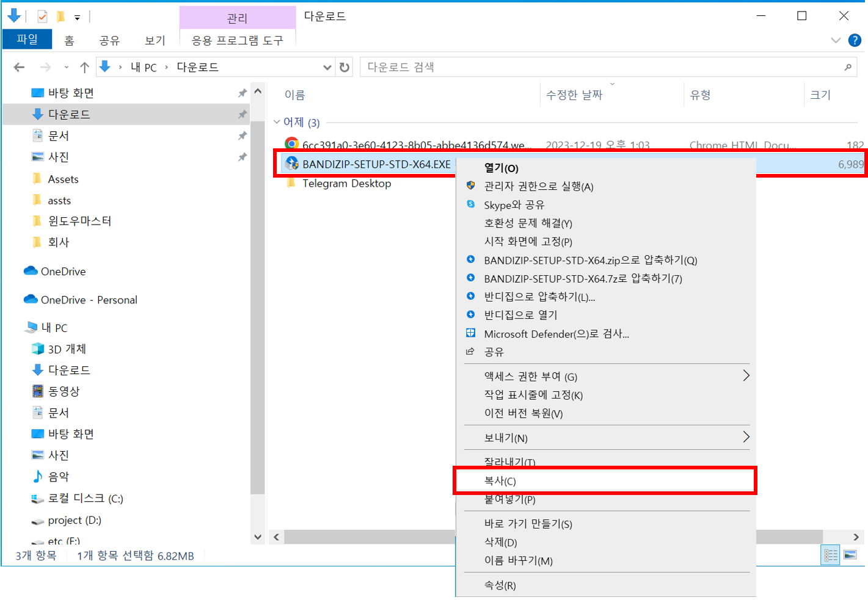Expand the ribbon with the chevron
Viewport: 868px width, 600px height.
[x=836, y=40]
